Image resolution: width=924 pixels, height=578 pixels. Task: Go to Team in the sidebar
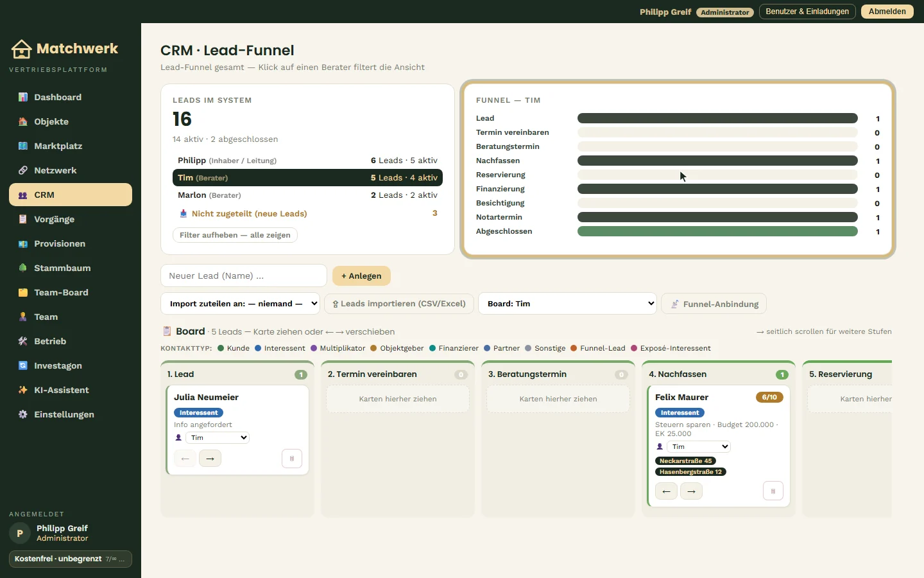71,317
